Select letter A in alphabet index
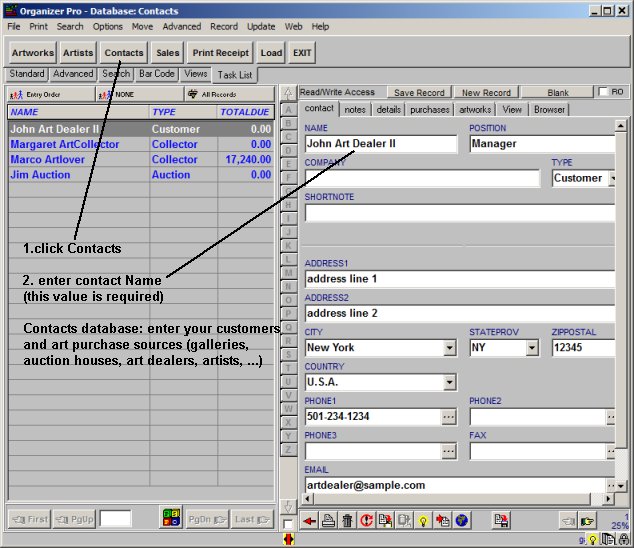634x548 pixels. (x=288, y=110)
